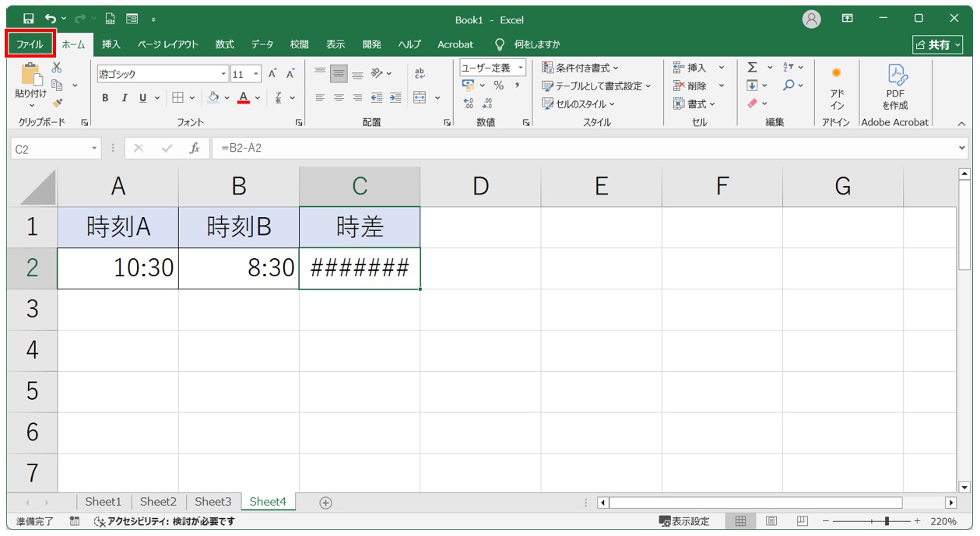
Task: Click the fill color bucket swatch
Action: 214,98
